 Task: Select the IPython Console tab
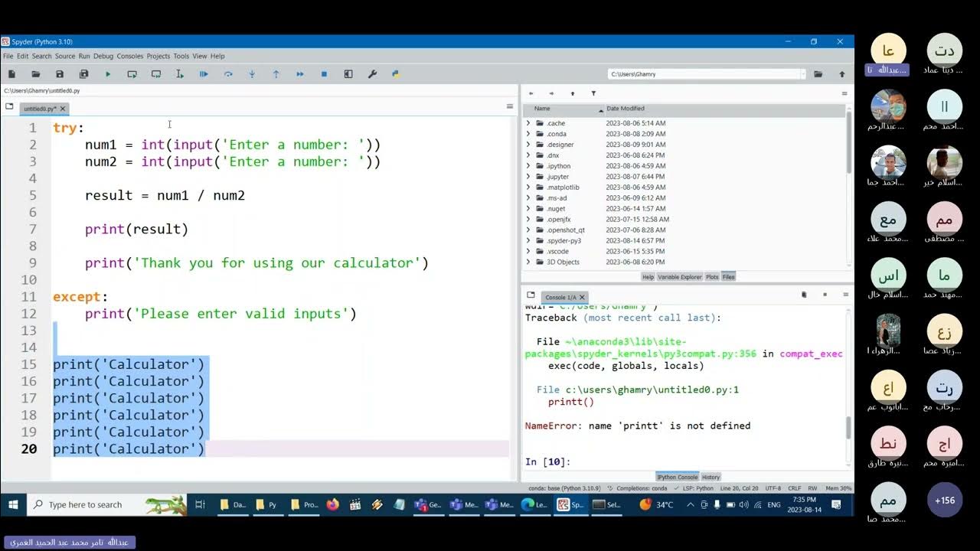click(x=678, y=477)
